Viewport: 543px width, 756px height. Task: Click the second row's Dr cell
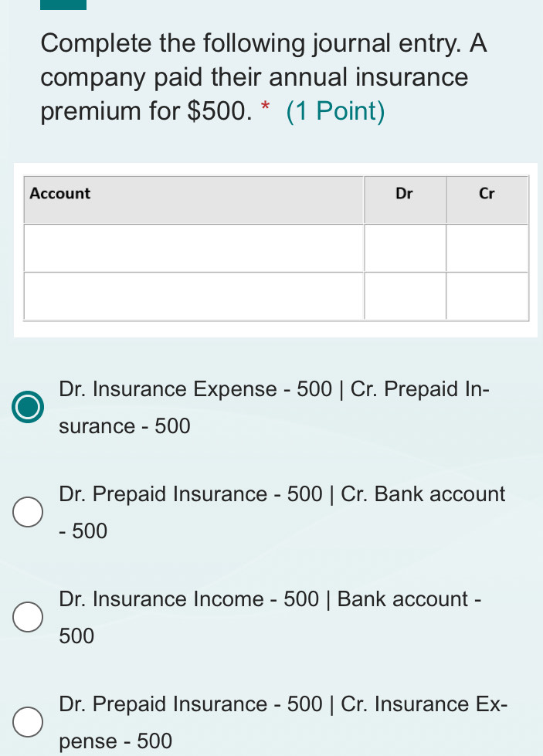point(405,296)
